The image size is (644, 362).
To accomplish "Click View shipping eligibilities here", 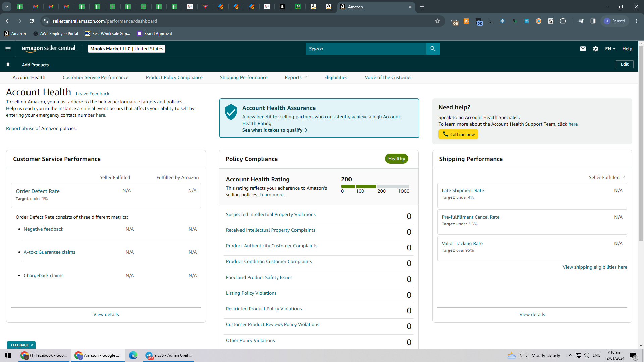I will 595,267.
